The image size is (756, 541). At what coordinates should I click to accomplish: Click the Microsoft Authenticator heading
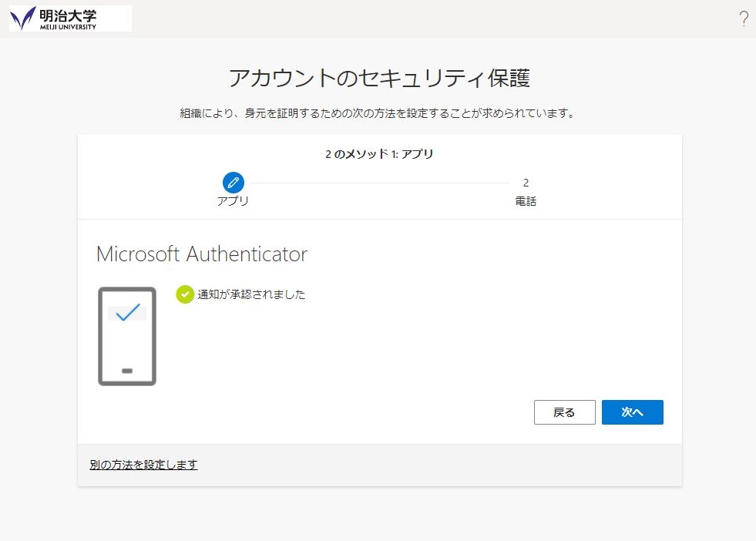tap(202, 254)
